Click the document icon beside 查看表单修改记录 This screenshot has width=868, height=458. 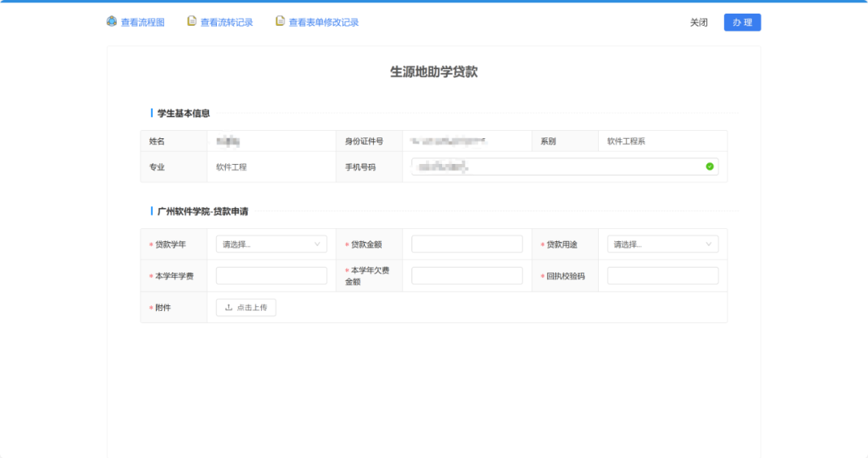tap(280, 22)
